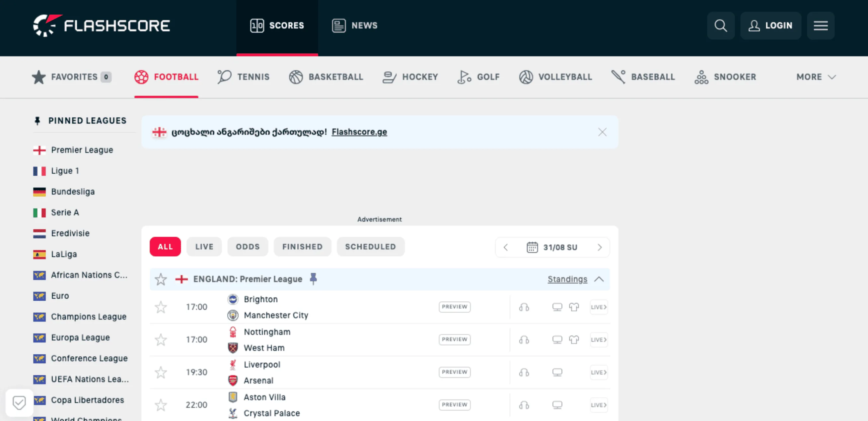The height and width of the screenshot is (421, 868).
Task: Go to previous day arrow
Action: (506, 247)
